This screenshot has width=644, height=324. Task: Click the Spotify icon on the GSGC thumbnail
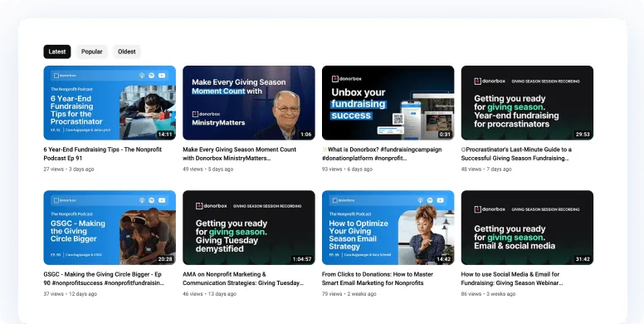(152, 200)
